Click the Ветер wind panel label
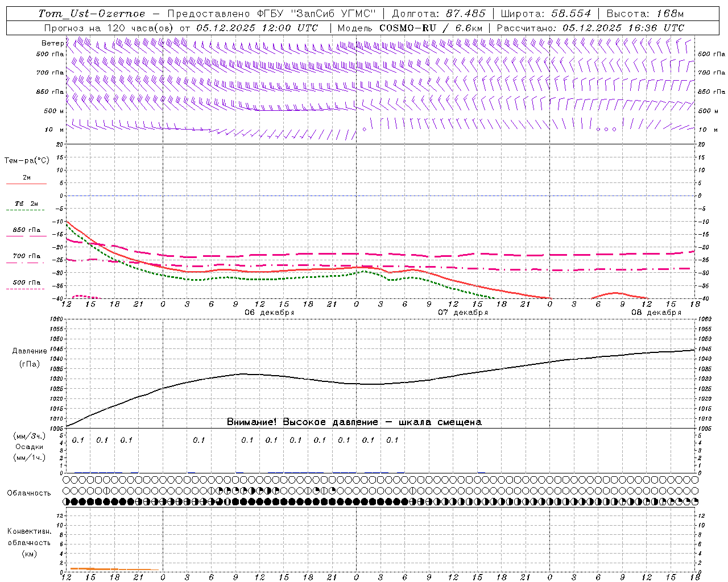Viewport: 728px width, 582px height. (x=53, y=43)
